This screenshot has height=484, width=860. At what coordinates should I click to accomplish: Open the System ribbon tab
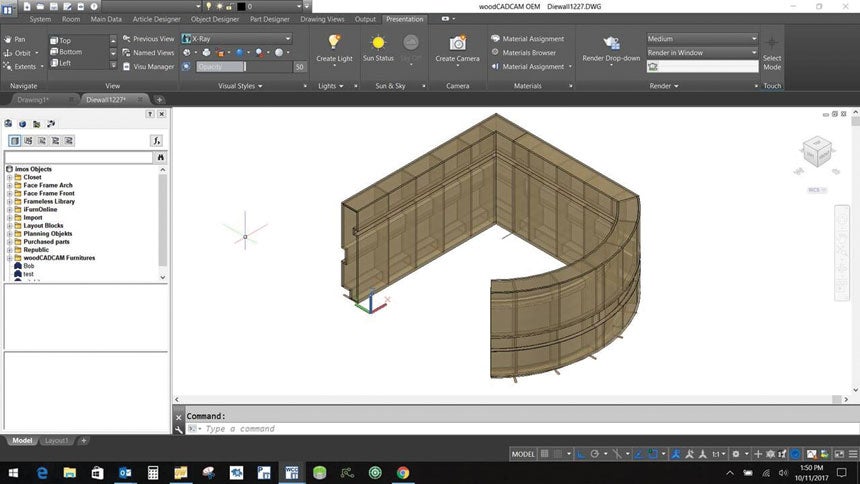(40, 19)
